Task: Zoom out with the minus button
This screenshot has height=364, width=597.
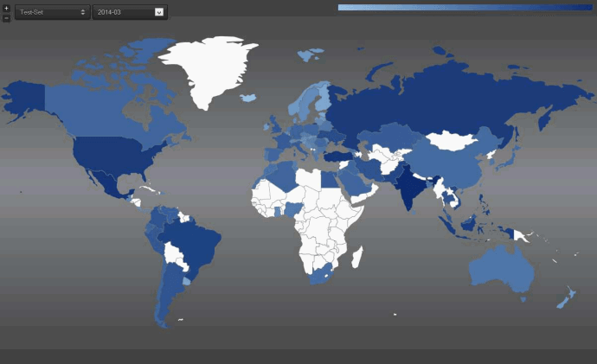Action: (x=6, y=18)
